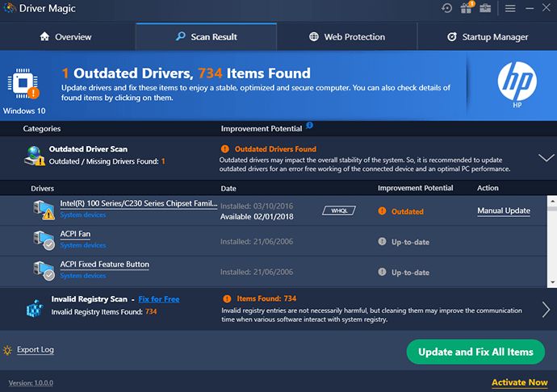The width and height of the screenshot is (557, 392).
Task: Click the orange Outdated status icon
Action: click(x=382, y=211)
